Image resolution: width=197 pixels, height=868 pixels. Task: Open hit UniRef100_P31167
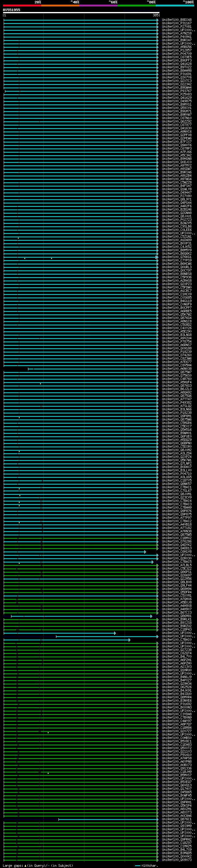pos(177,23)
